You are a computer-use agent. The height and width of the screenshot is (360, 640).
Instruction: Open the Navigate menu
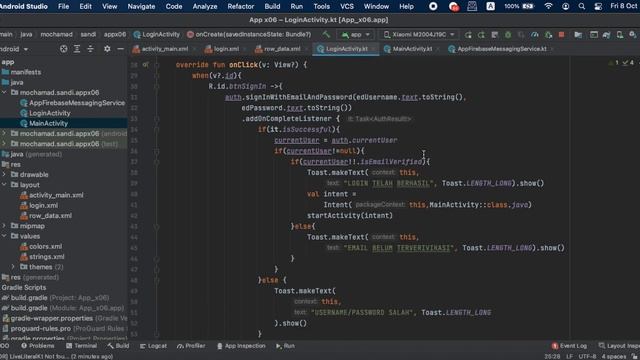141,7
